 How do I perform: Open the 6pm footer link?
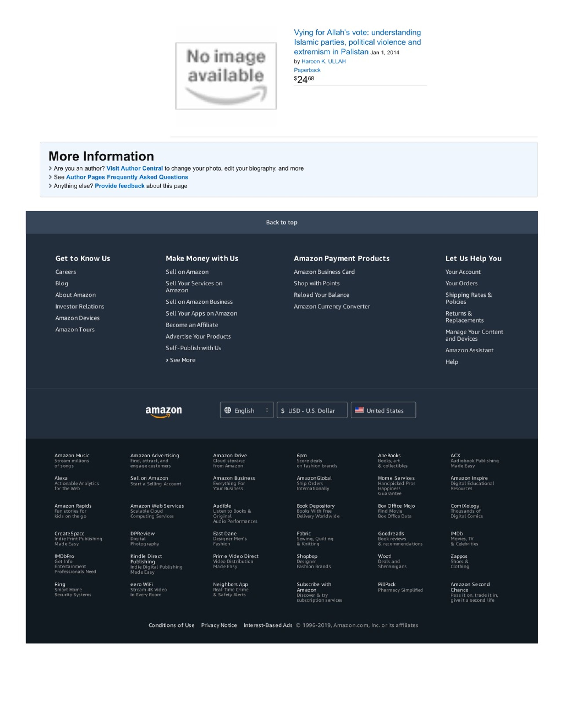(x=317, y=460)
